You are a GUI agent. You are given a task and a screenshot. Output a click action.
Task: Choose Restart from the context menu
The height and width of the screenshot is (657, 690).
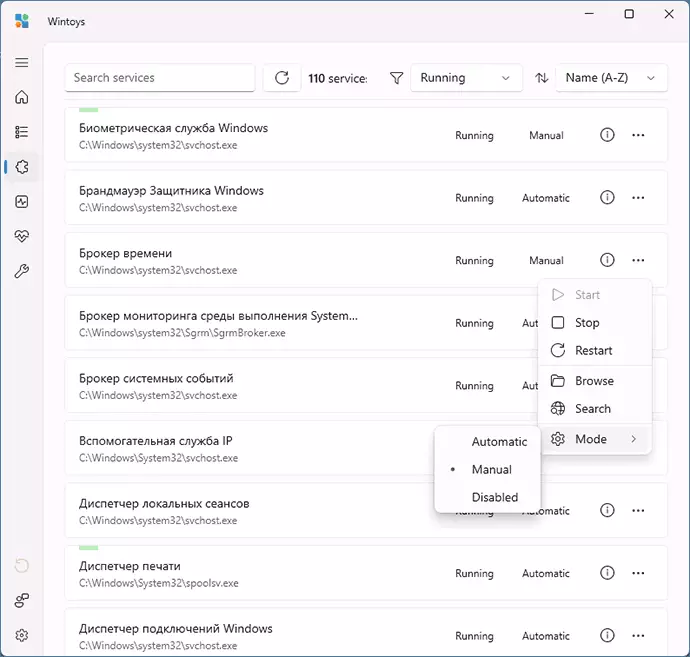595,350
